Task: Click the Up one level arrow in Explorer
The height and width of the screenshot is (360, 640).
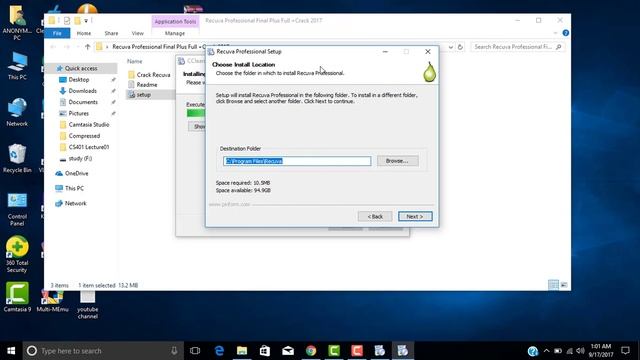Action: point(87,47)
